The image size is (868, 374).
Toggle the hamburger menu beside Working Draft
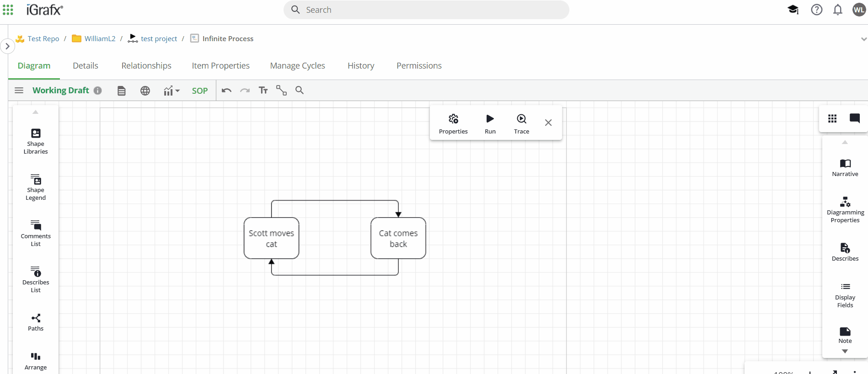[x=19, y=91]
